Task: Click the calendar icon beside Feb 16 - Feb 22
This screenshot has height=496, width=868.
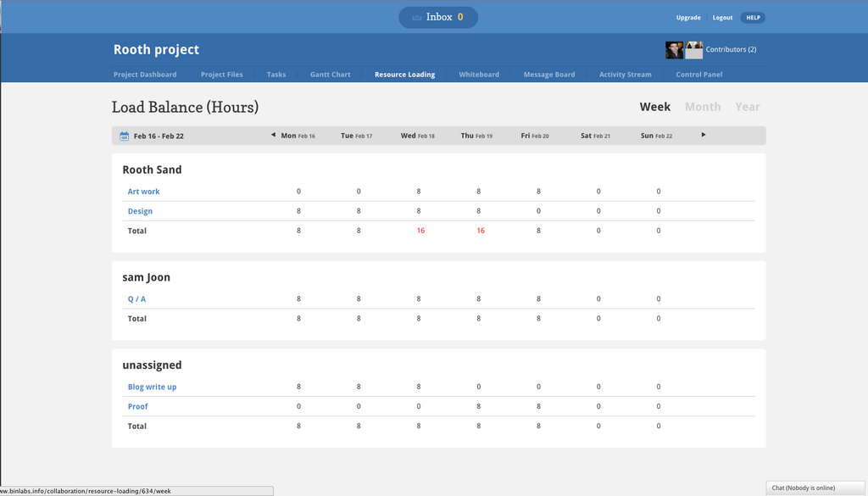Action: click(124, 136)
